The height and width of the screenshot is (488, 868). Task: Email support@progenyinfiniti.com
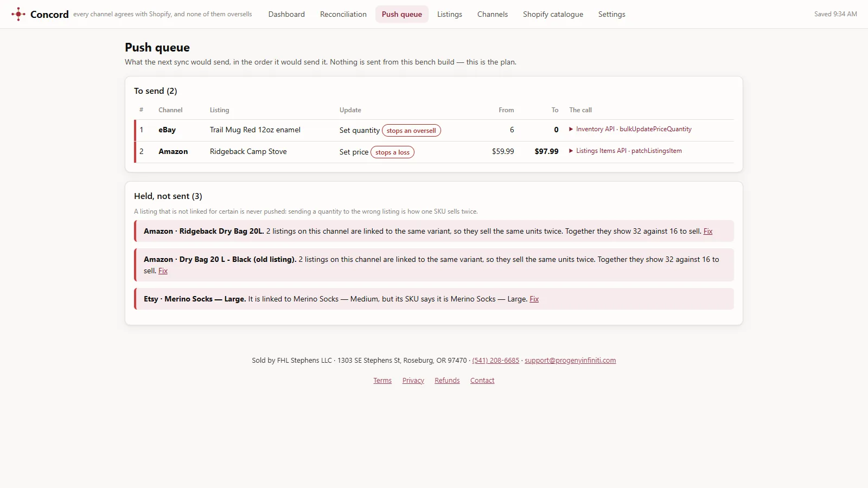(x=570, y=361)
